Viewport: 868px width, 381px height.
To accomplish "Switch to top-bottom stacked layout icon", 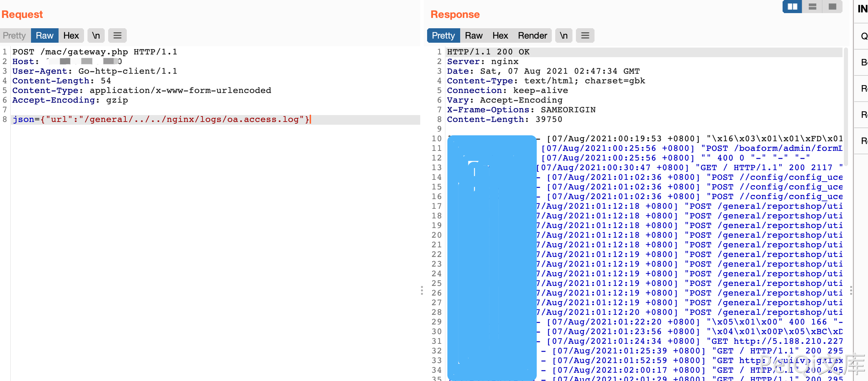I will [x=812, y=7].
